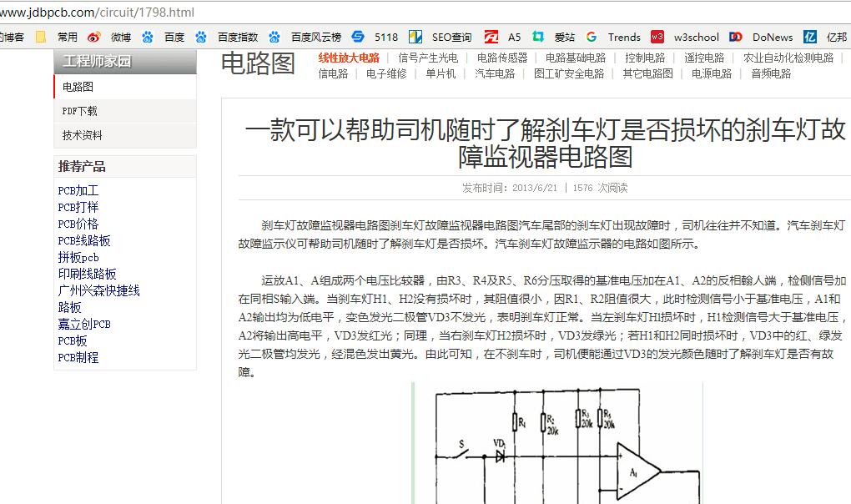Click the PCB板 recommended link

[73, 341]
